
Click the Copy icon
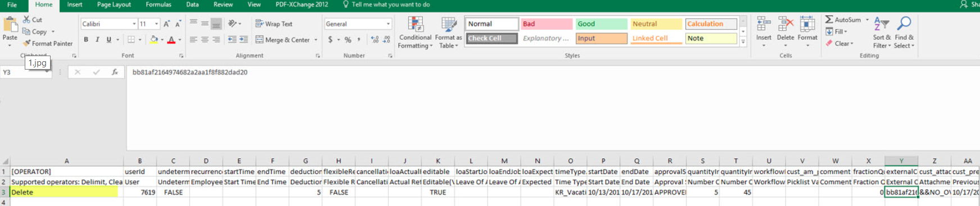click(x=26, y=31)
